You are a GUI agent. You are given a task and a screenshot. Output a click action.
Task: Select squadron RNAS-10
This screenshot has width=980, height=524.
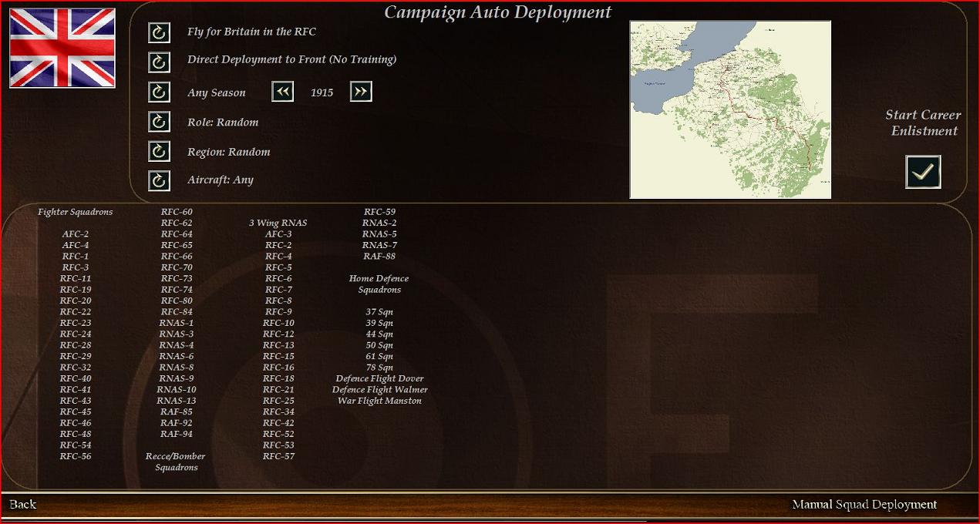177,390
